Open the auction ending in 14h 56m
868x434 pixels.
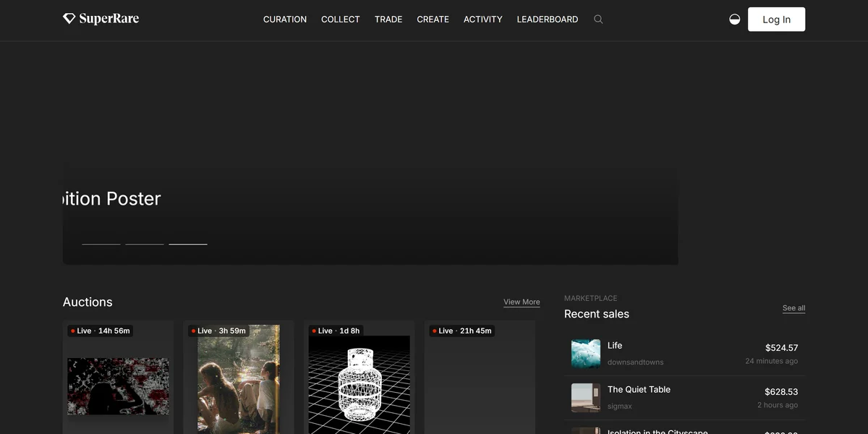coord(118,377)
